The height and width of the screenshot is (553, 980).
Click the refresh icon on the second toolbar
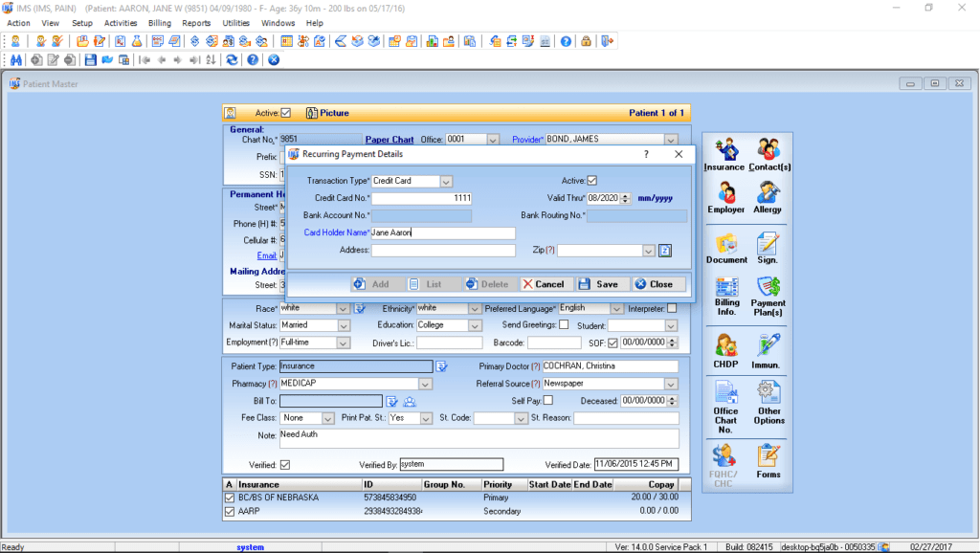coord(230,59)
